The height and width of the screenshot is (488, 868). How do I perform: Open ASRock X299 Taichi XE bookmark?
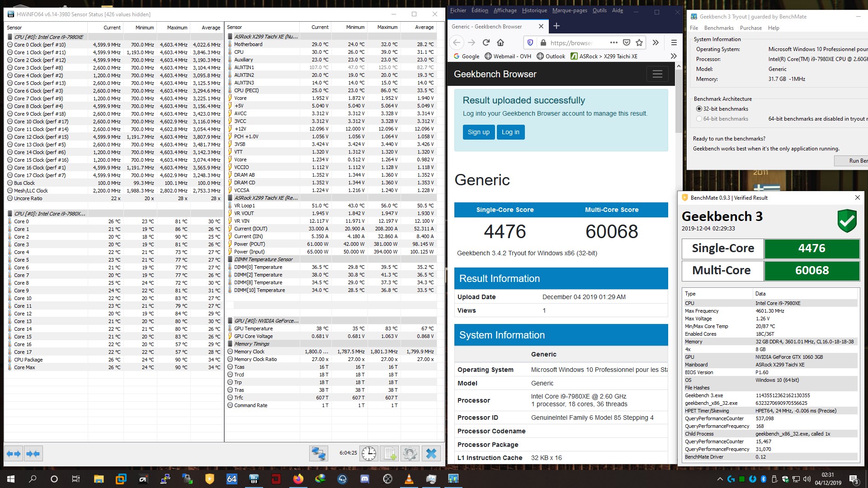604,56
